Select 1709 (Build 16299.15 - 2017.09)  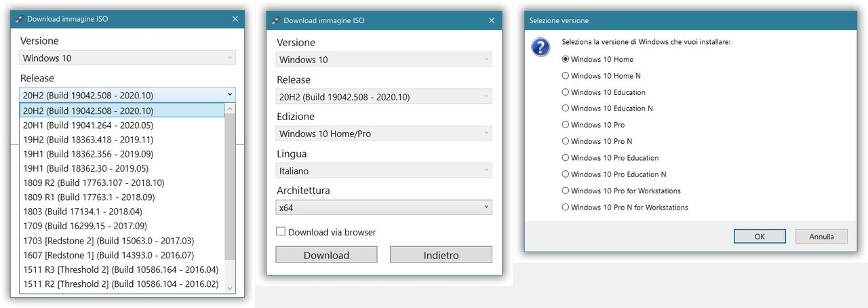[x=122, y=226]
